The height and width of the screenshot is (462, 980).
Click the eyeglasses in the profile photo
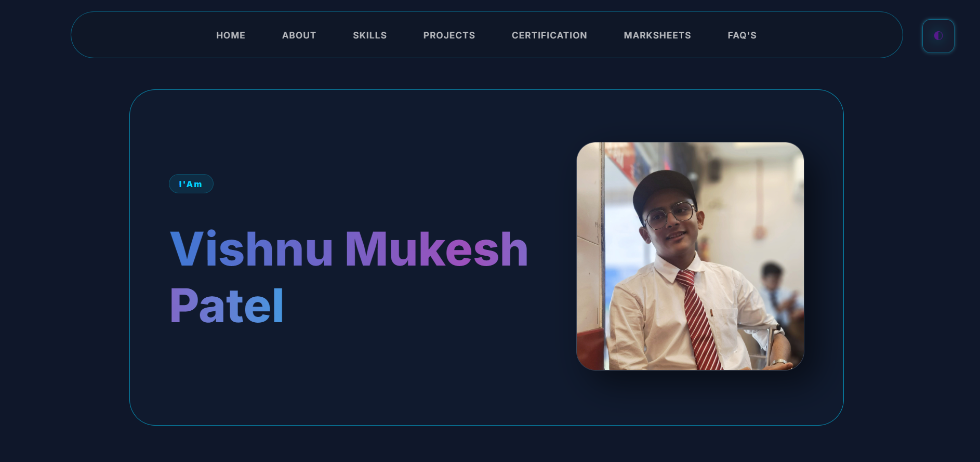[x=669, y=215]
